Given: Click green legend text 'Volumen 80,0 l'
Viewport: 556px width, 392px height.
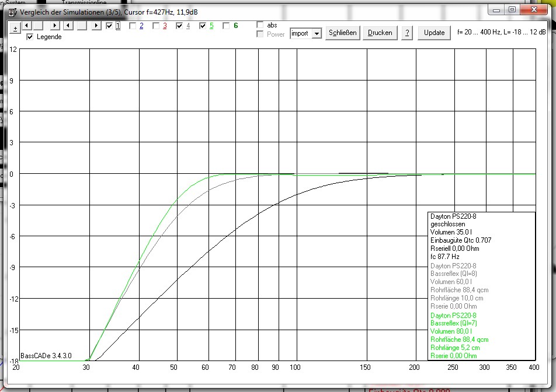Looking at the screenshot, I should tap(451, 331).
